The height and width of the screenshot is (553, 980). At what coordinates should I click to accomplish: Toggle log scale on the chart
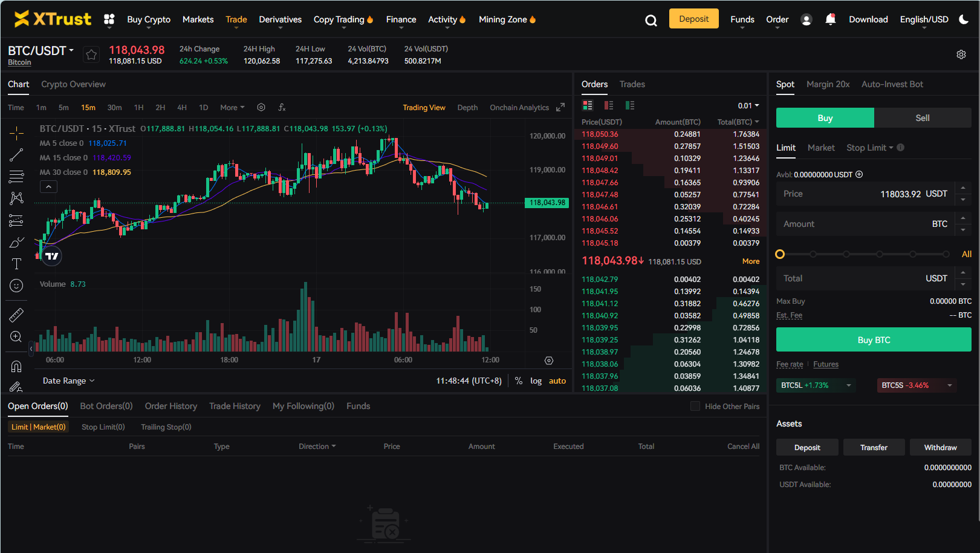pyautogui.click(x=536, y=381)
